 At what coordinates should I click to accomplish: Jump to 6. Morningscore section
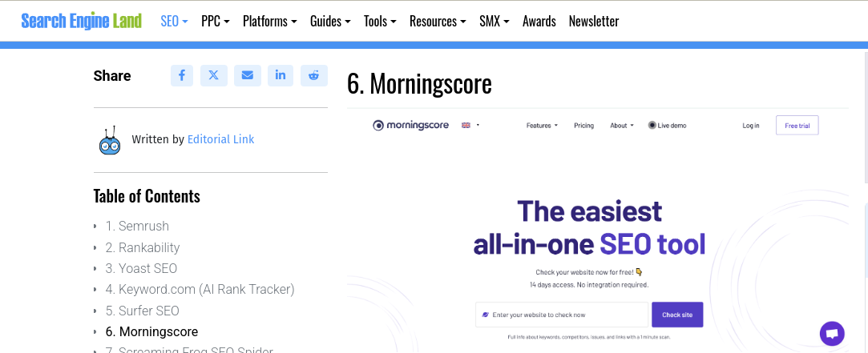point(151,332)
